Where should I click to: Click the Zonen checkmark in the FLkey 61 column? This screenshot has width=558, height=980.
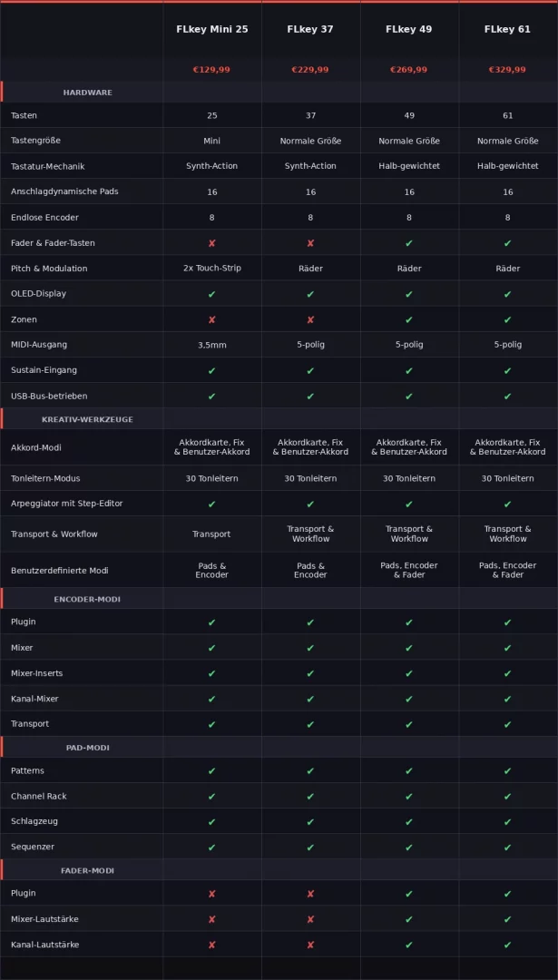coord(507,319)
